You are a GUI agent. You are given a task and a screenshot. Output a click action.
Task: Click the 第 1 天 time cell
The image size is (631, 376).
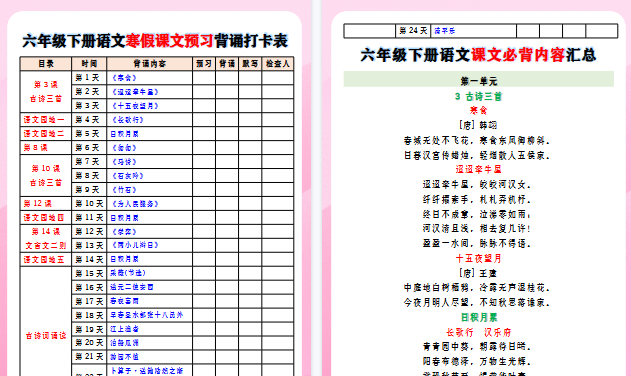click(x=89, y=78)
